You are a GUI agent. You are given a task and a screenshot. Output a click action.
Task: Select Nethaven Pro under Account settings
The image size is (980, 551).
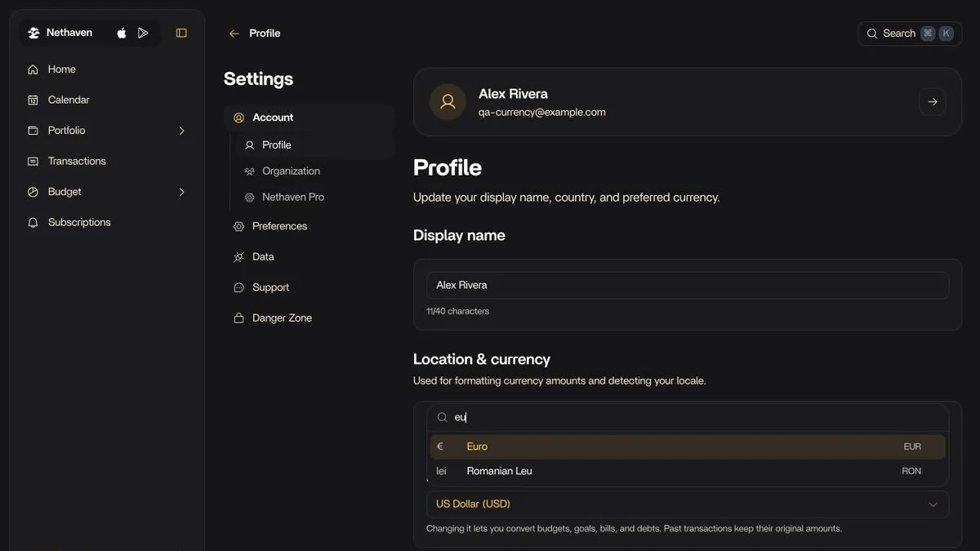tap(315, 198)
